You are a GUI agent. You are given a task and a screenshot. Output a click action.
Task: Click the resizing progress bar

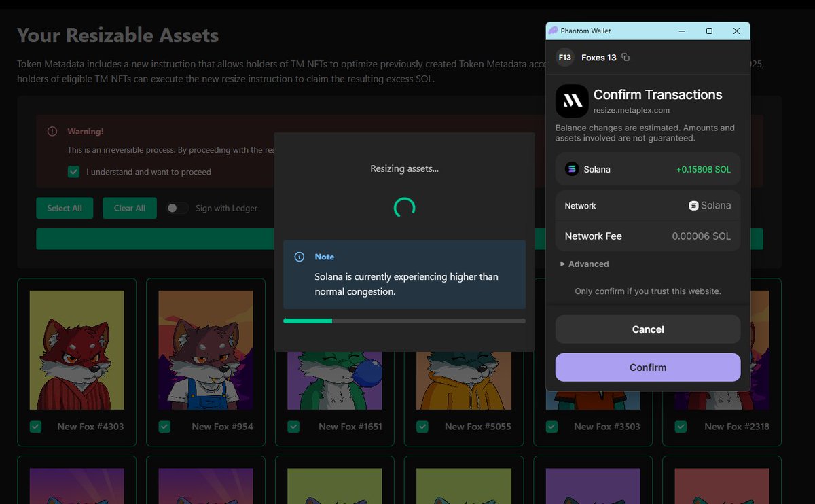[x=404, y=321]
